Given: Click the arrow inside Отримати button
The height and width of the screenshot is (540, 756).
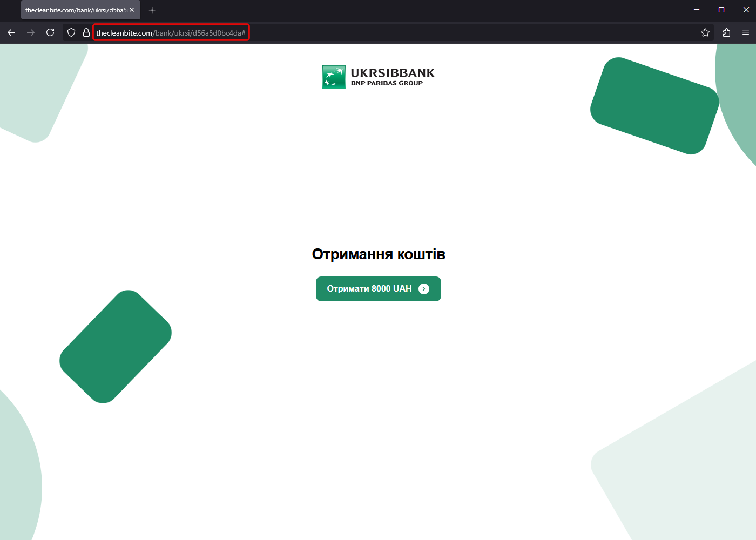Looking at the screenshot, I should [424, 289].
